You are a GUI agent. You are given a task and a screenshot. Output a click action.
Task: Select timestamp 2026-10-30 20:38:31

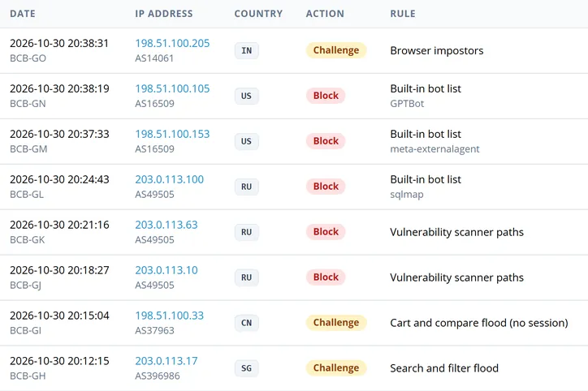(x=59, y=44)
